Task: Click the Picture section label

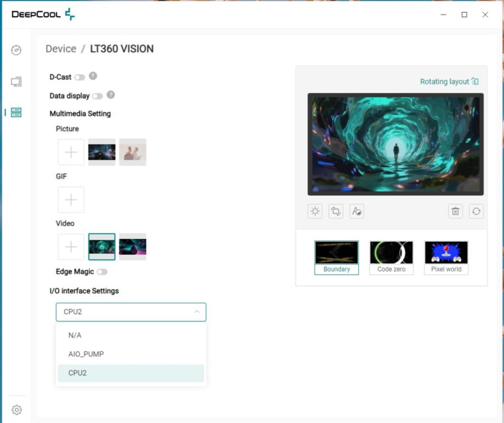Action: tap(67, 129)
